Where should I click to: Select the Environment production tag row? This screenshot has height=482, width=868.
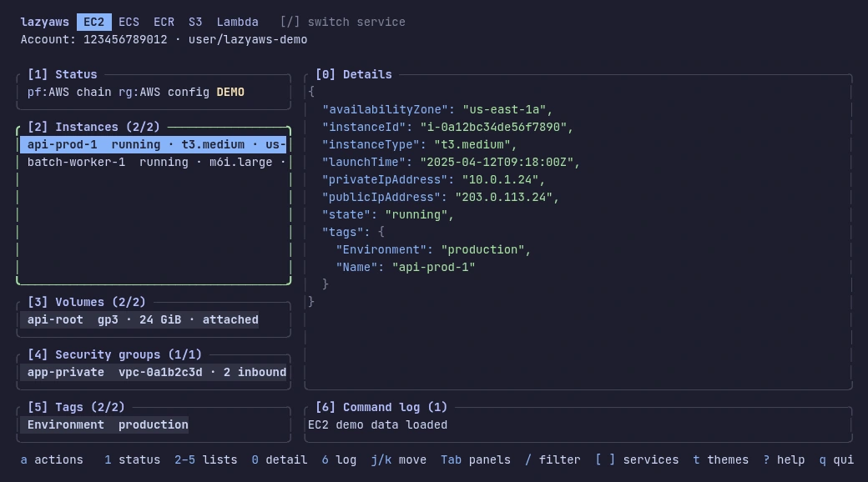(x=104, y=425)
